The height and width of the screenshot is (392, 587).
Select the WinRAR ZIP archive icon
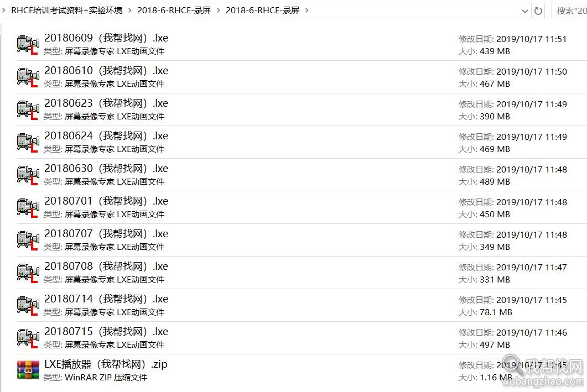pos(28,370)
